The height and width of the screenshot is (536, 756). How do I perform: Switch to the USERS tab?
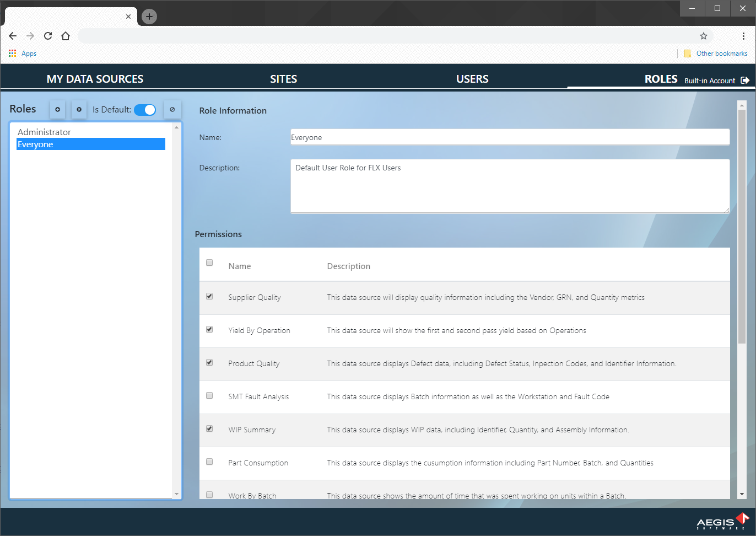pyautogui.click(x=472, y=79)
